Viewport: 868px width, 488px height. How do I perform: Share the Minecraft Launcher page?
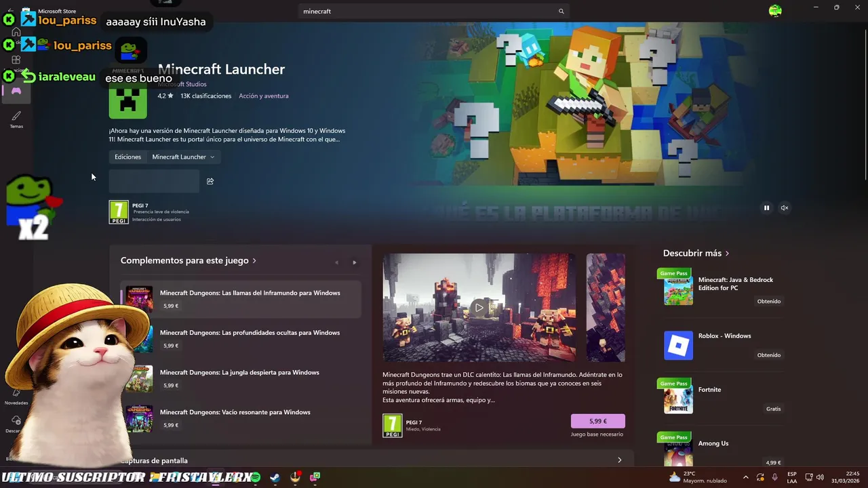tap(210, 181)
